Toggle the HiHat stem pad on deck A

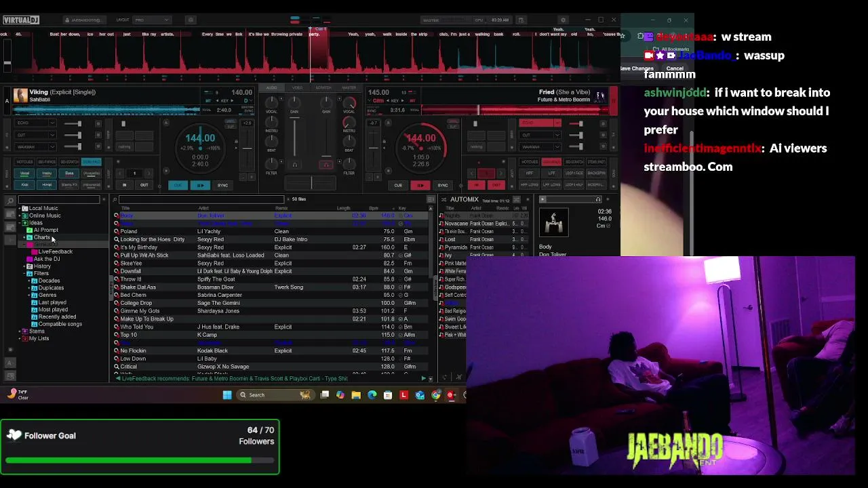tap(47, 185)
